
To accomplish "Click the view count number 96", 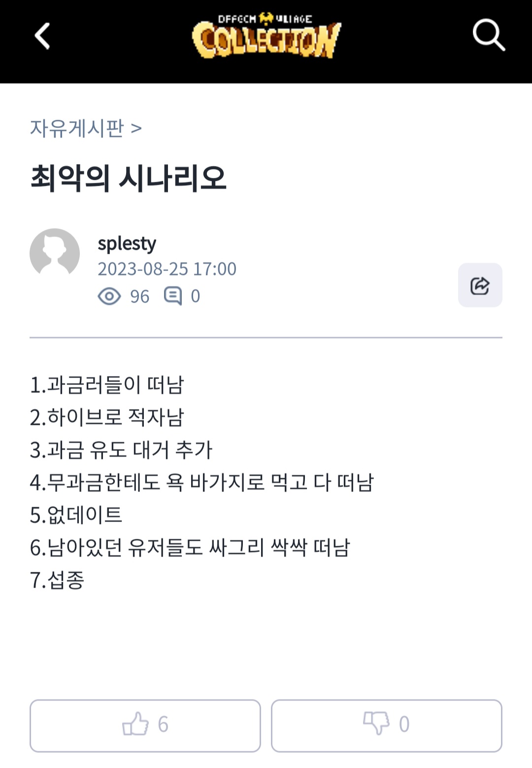I will pos(139,296).
